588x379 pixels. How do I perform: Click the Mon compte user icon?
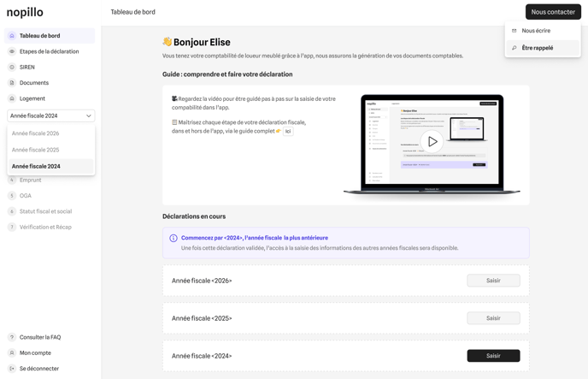12,352
